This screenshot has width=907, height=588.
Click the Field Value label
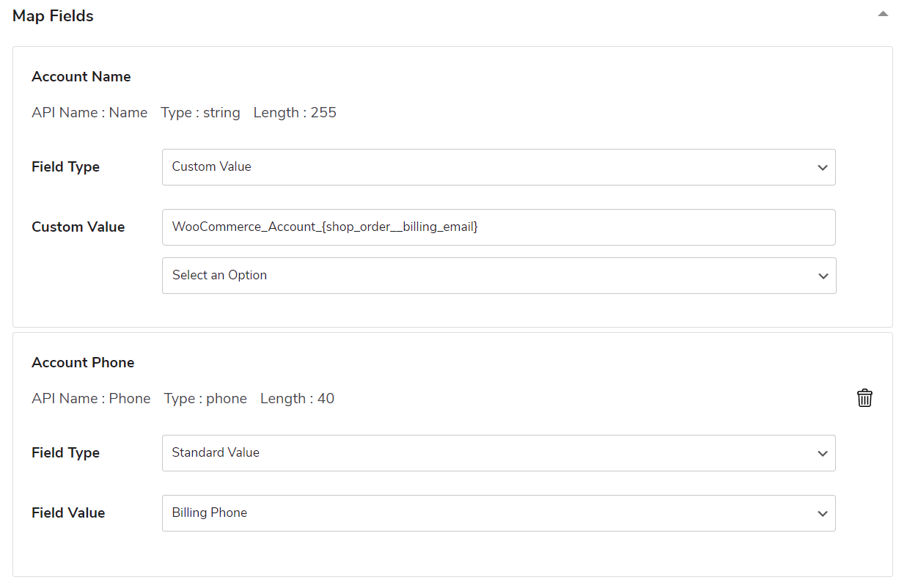pyautogui.click(x=68, y=513)
